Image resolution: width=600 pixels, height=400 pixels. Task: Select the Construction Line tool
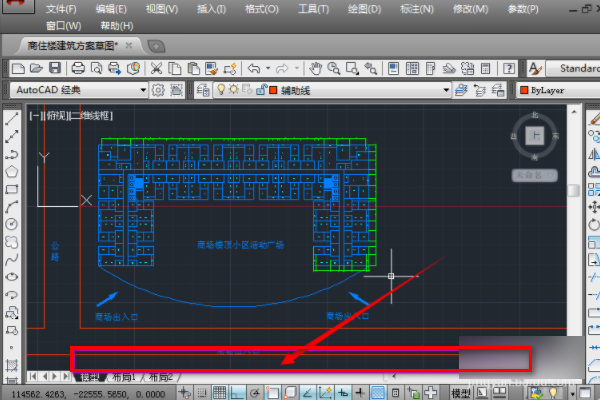coord(11,137)
